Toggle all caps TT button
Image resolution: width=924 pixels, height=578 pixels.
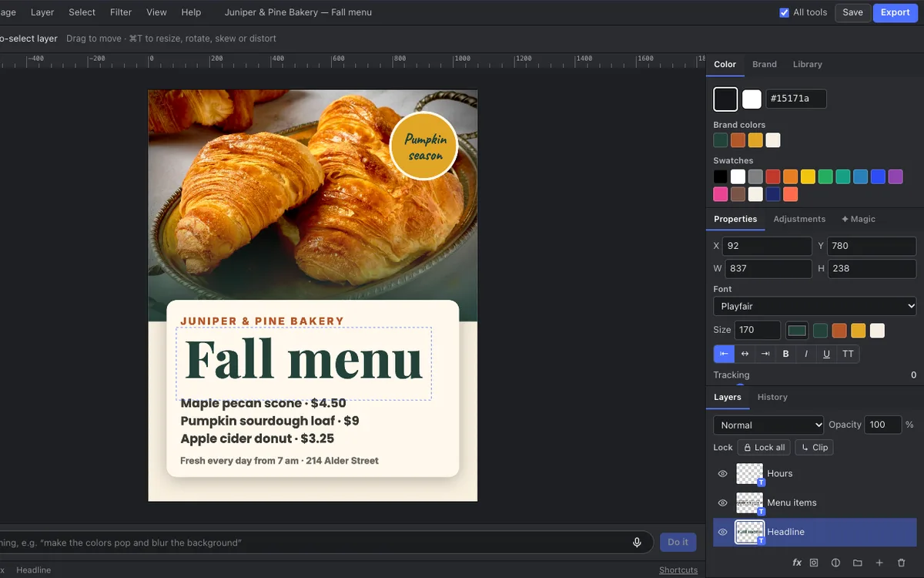point(848,354)
